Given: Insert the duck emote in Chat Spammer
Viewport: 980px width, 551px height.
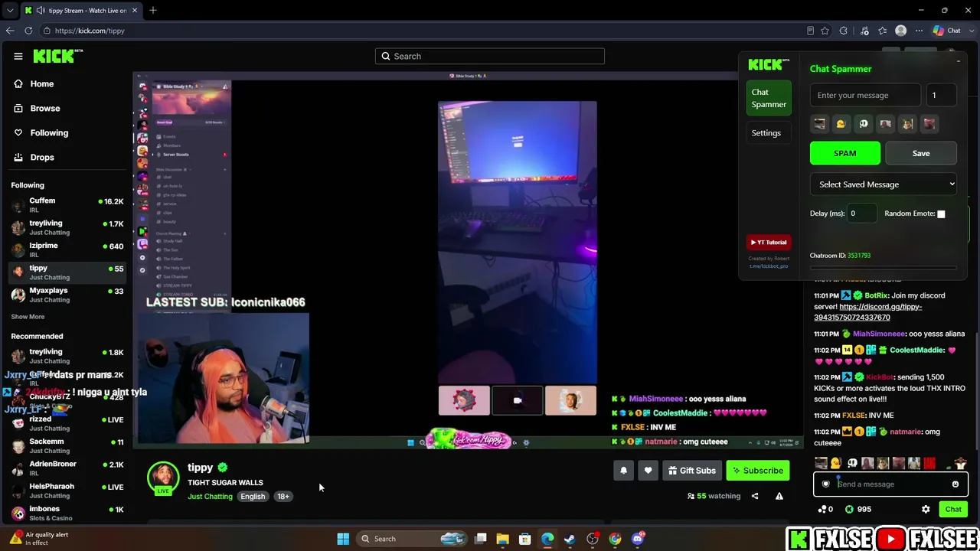Looking at the screenshot, I should (x=841, y=124).
